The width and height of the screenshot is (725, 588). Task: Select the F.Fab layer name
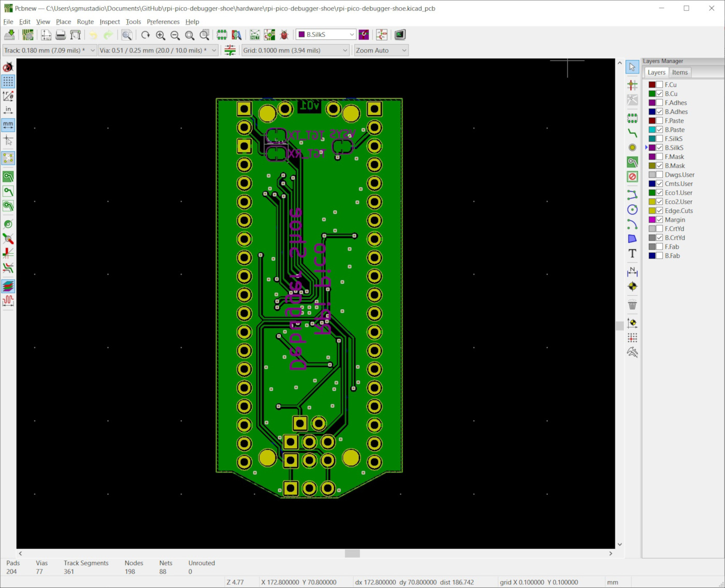point(672,247)
